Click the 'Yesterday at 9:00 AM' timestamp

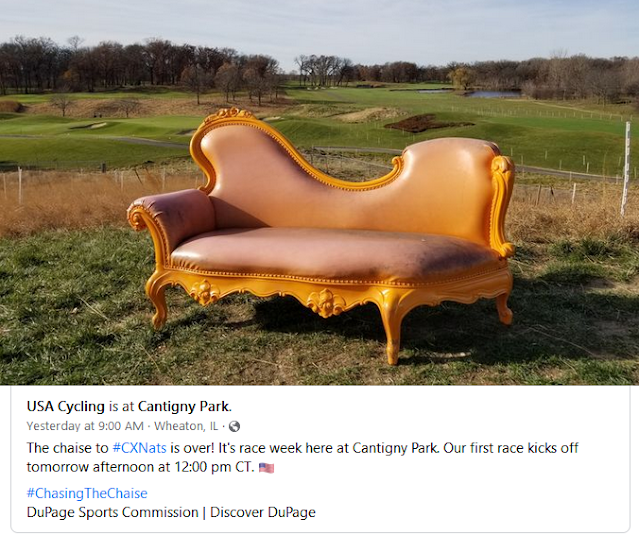tap(85, 426)
